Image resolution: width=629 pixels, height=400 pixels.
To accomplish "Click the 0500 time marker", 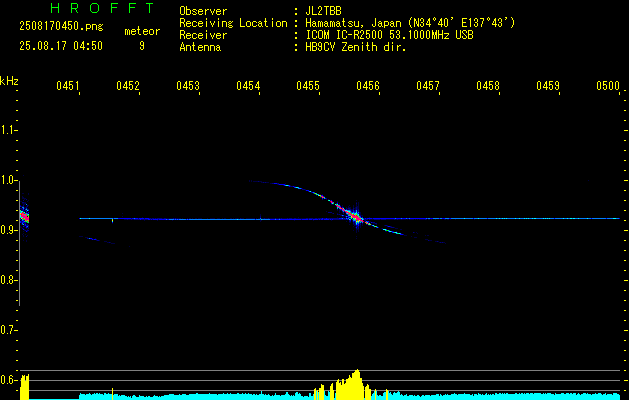I will pyautogui.click(x=608, y=86).
